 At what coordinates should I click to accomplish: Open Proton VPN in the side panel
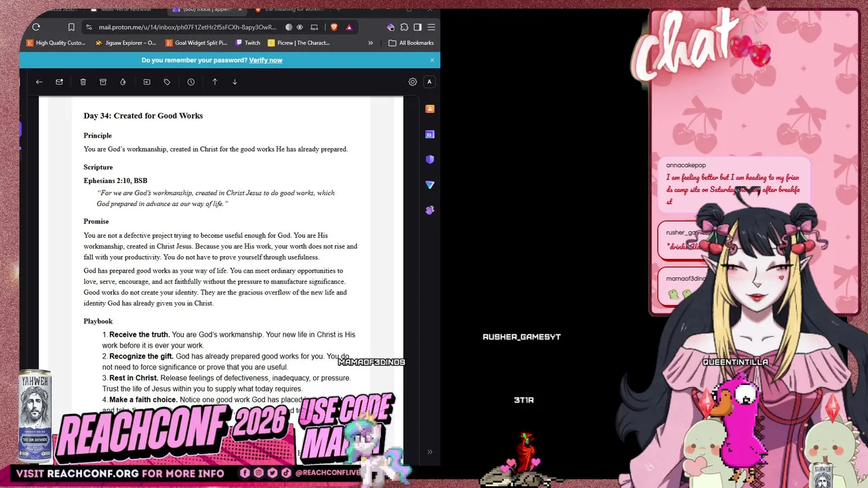click(430, 184)
